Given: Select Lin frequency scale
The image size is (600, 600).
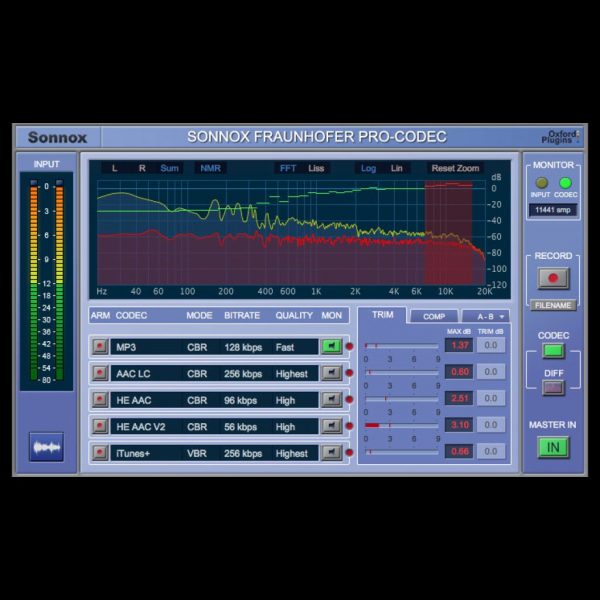Looking at the screenshot, I should (x=396, y=168).
